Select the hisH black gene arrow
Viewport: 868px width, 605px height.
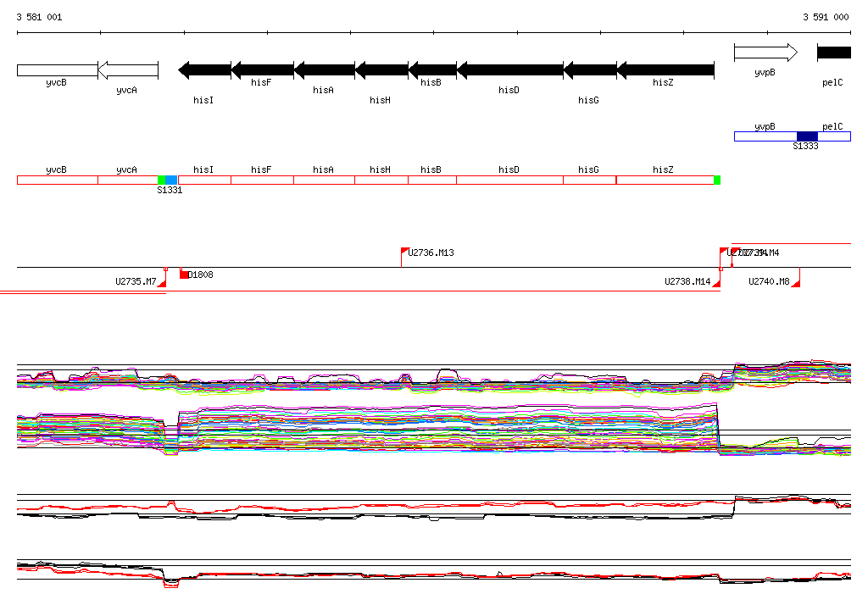point(381,70)
